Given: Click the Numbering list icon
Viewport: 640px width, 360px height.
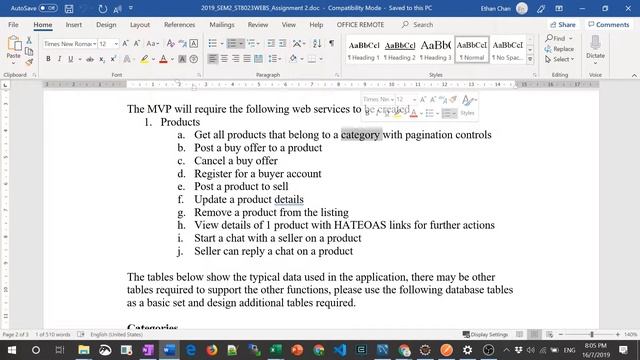Looking at the screenshot, I should [x=232, y=43].
